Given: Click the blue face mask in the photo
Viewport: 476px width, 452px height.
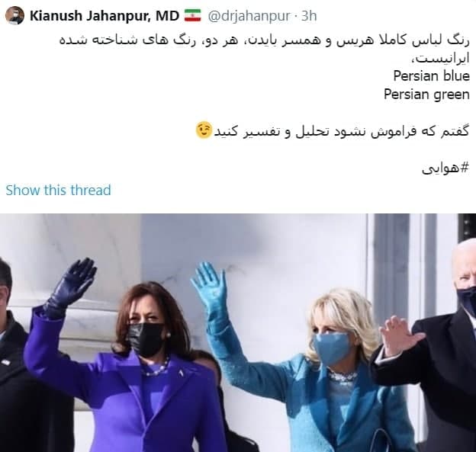Looking at the screenshot, I should point(332,348).
